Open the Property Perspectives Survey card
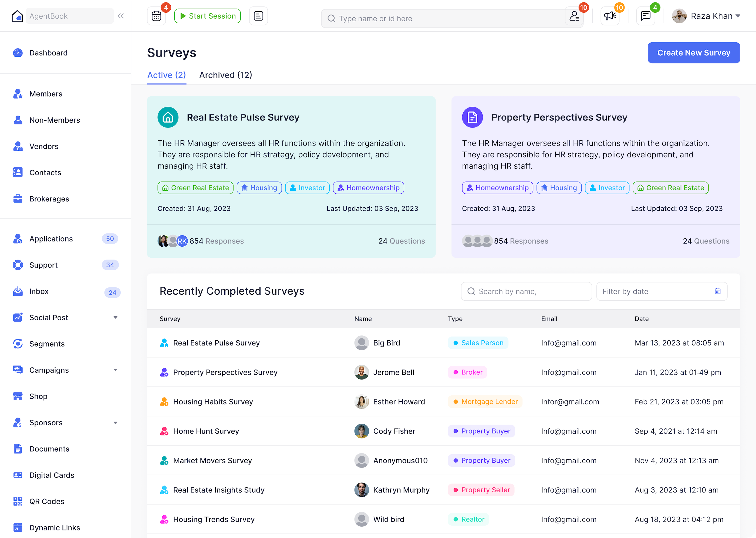 [x=559, y=117]
